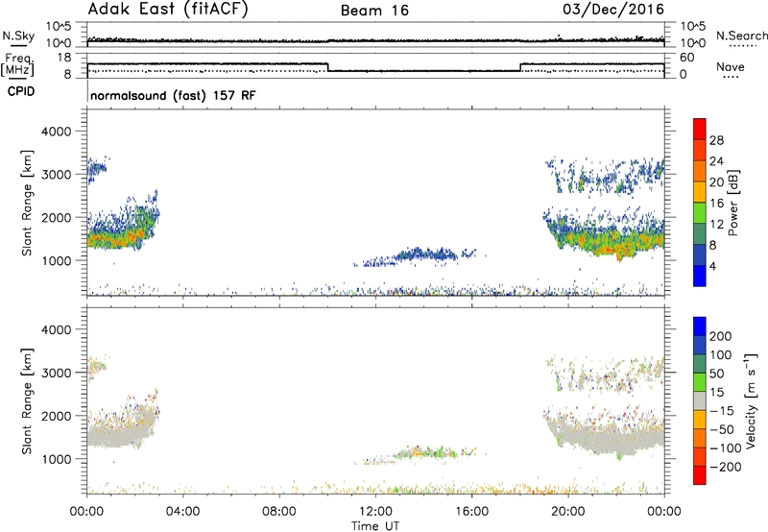This screenshot has height=532, width=768.
Task: Select the "16:00" time tick label
Action: coord(471,512)
